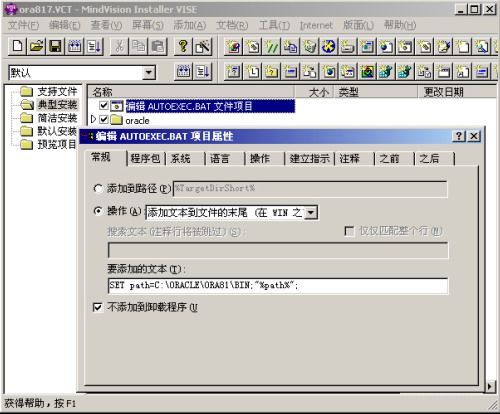Click the New file icon
500x414 pixels.
[17, 46]
